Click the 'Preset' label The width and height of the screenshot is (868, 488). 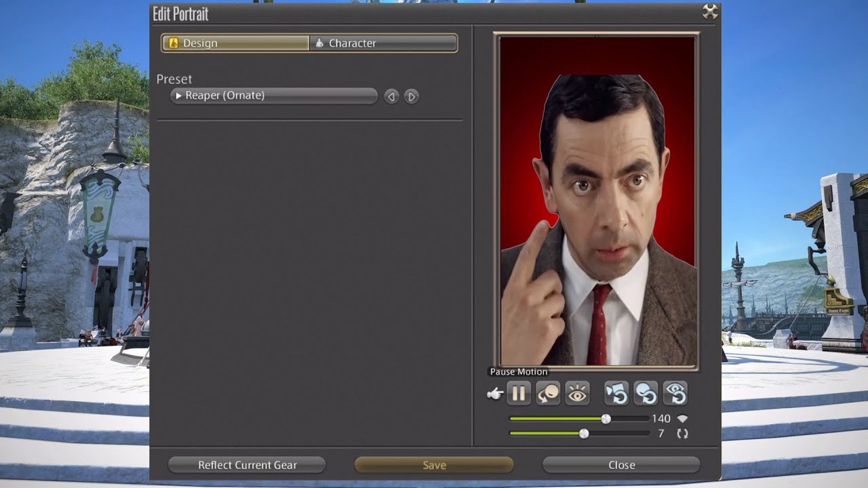(174, 79)
